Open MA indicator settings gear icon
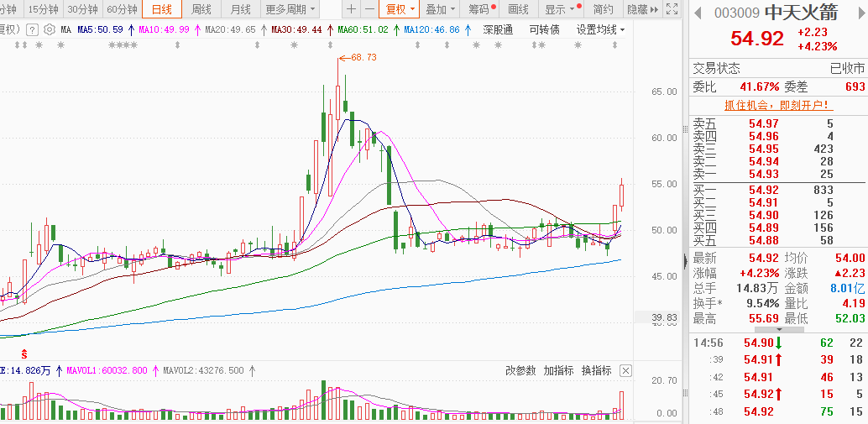The image size is (868, 424). coord(50,29)
